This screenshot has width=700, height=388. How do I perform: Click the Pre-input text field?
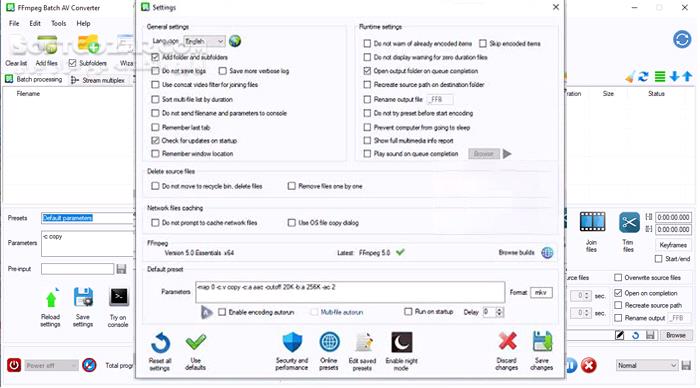click(78, 269)
